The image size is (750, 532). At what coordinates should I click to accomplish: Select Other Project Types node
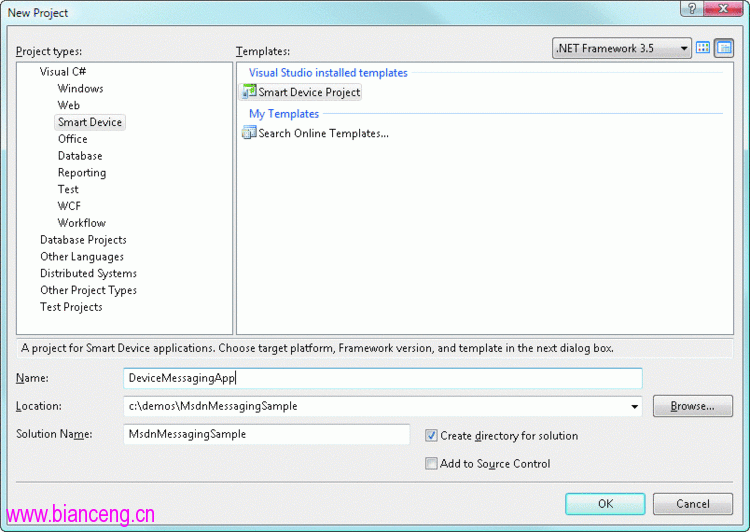click(x=88, y=290)
